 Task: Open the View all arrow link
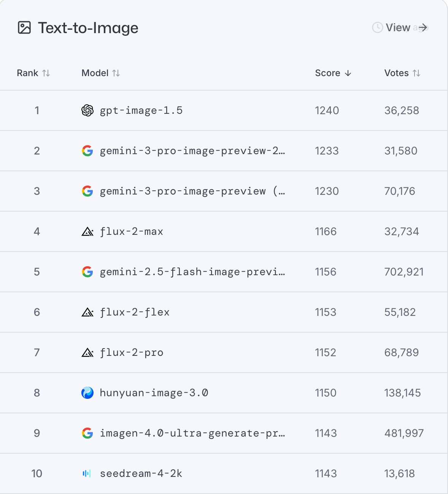click(423, 27)
